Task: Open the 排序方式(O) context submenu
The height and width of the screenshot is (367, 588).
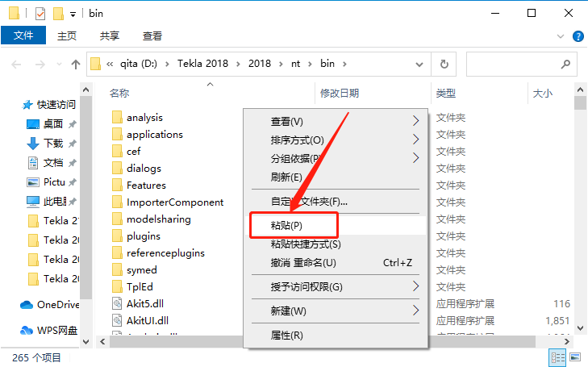Action: [x=336, y=140]
